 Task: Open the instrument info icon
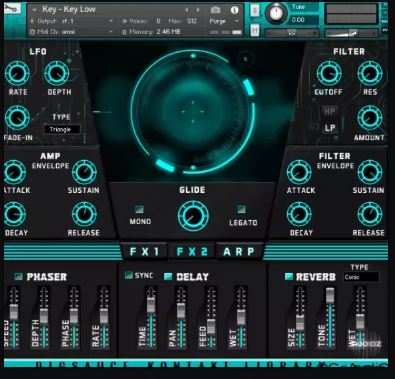[x=234, y=10]
